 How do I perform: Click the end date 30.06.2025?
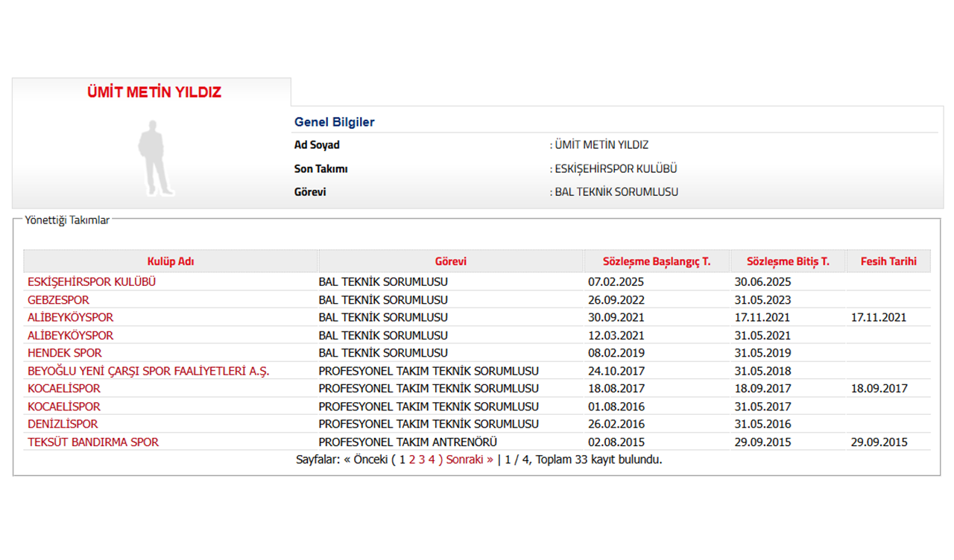[763, 282]
